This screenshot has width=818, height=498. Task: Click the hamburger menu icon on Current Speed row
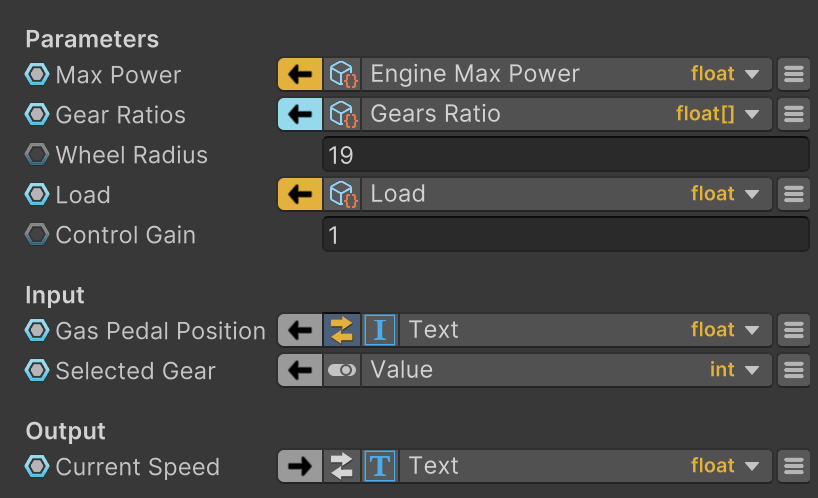point(794,466)
